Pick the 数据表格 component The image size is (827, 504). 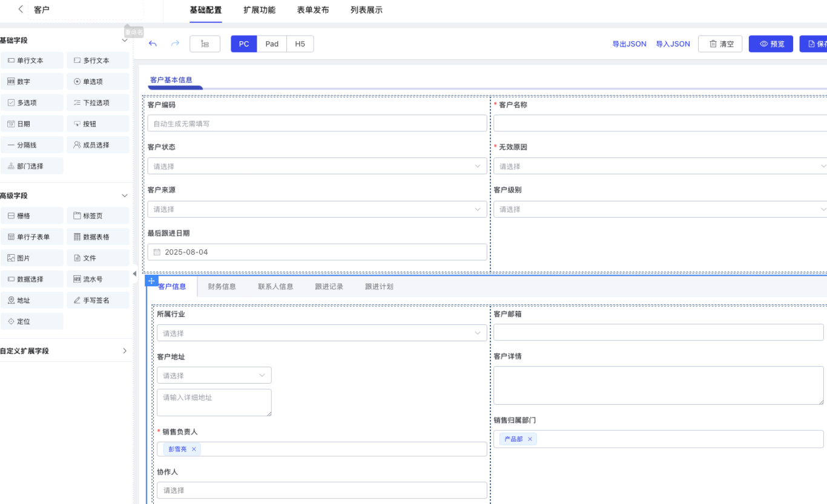pos(98,237)
